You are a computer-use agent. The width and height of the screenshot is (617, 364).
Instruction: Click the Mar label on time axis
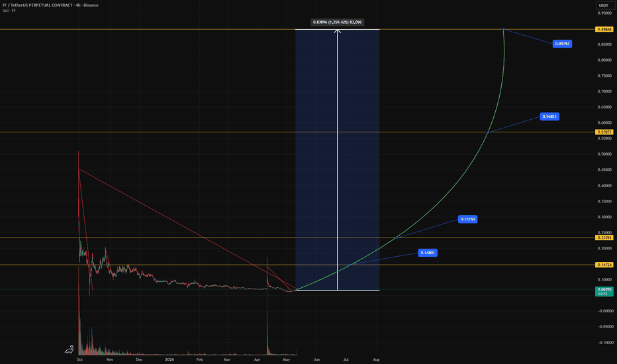[x=226, y=359]
